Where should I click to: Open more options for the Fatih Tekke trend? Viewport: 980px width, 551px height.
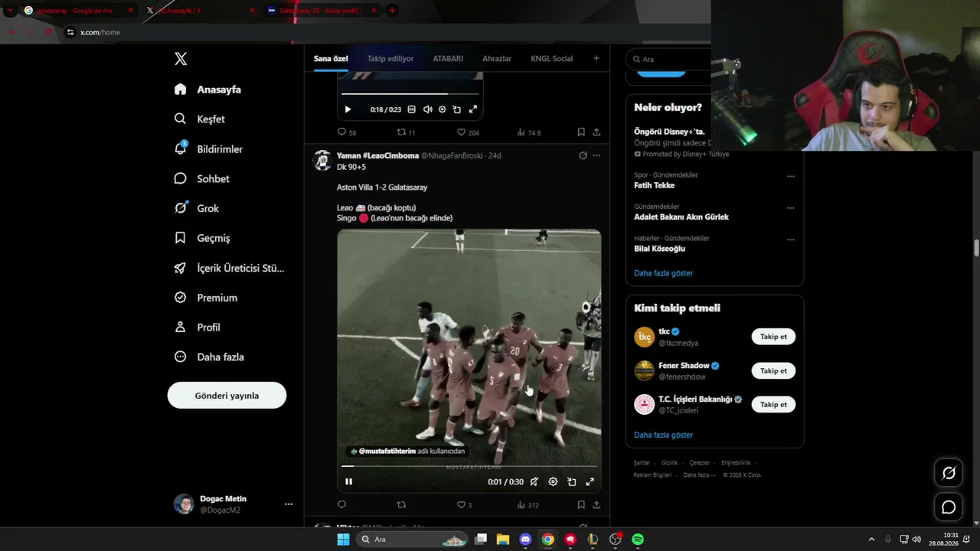(x=791, y=176)
